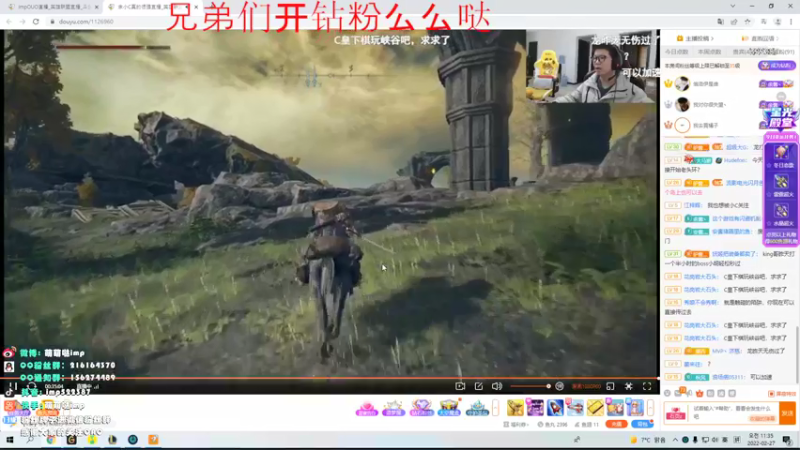This screenshot has height=450, width=800.
Task: Send the purple night-scene gift
Action: click(535, 408)
